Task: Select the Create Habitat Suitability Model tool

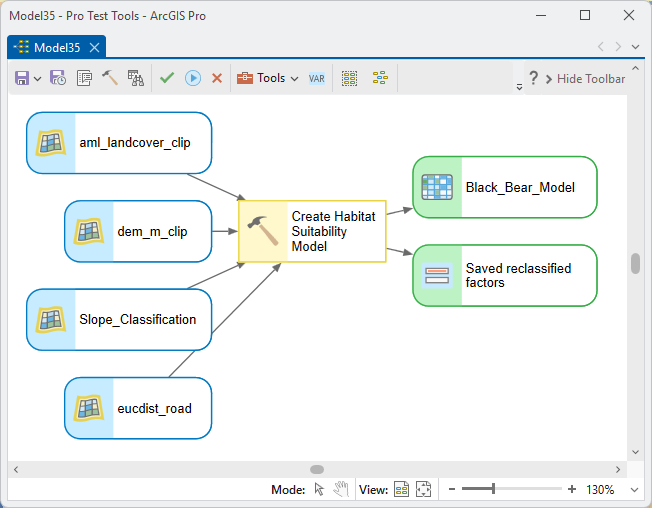Action: [x=312, y=232]
